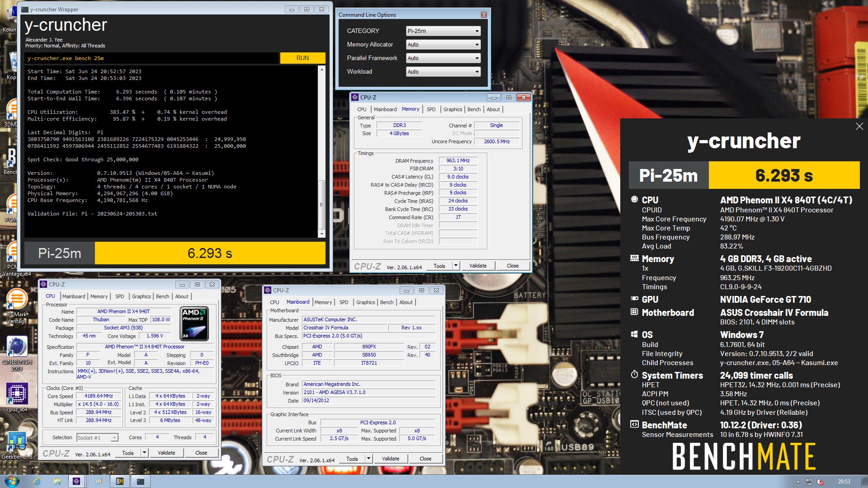Viewport: 868px width, 488px height.
Task: Open SPD tab in the Memory CPU-Z window
Action: click(431, 109)
